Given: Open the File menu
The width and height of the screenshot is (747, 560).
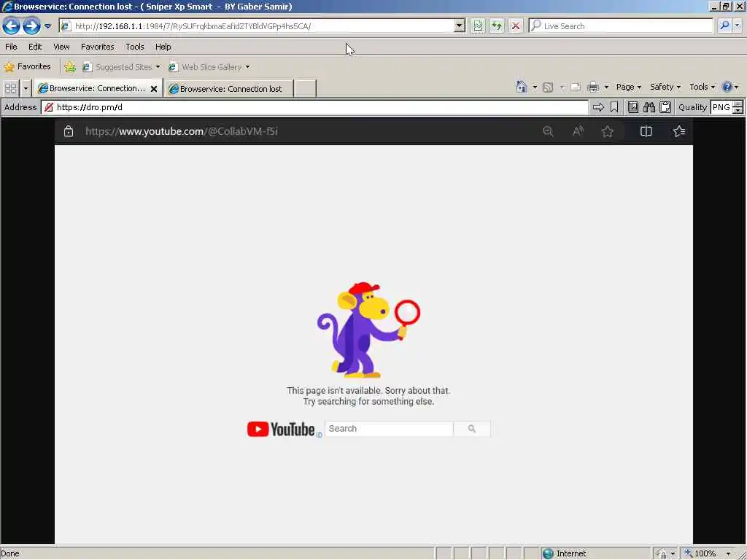Looking at the screenshot, I should (11, 47).
